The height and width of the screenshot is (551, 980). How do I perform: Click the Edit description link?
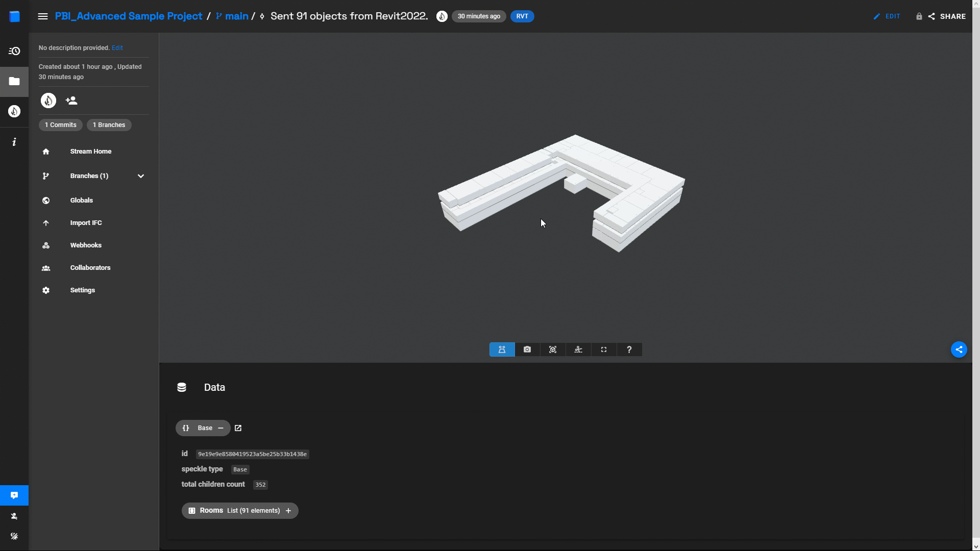coord(117,47)
